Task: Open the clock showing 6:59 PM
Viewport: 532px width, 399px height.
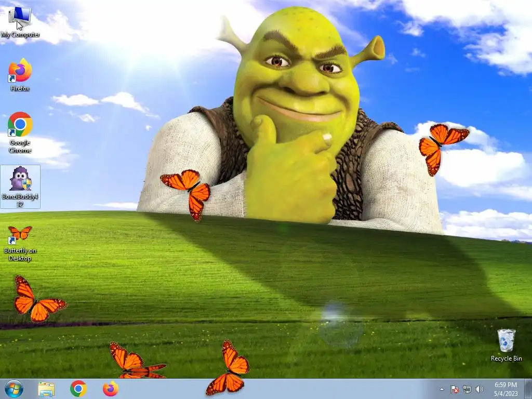Action: click(x=506, y=389)
